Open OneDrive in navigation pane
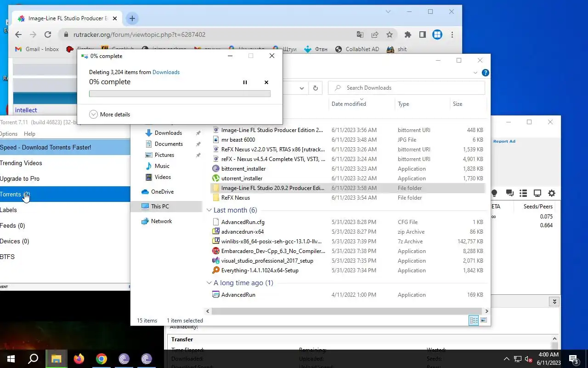588x368 pixels. 162,192
